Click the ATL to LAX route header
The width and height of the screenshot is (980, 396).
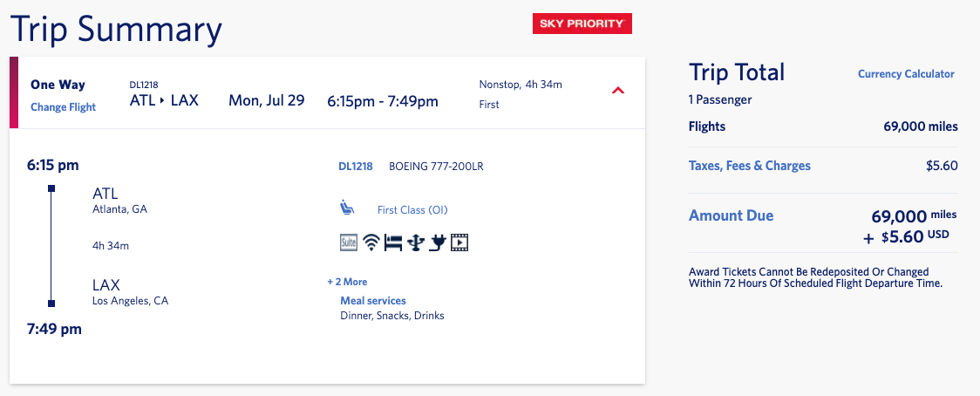point(164,100)
